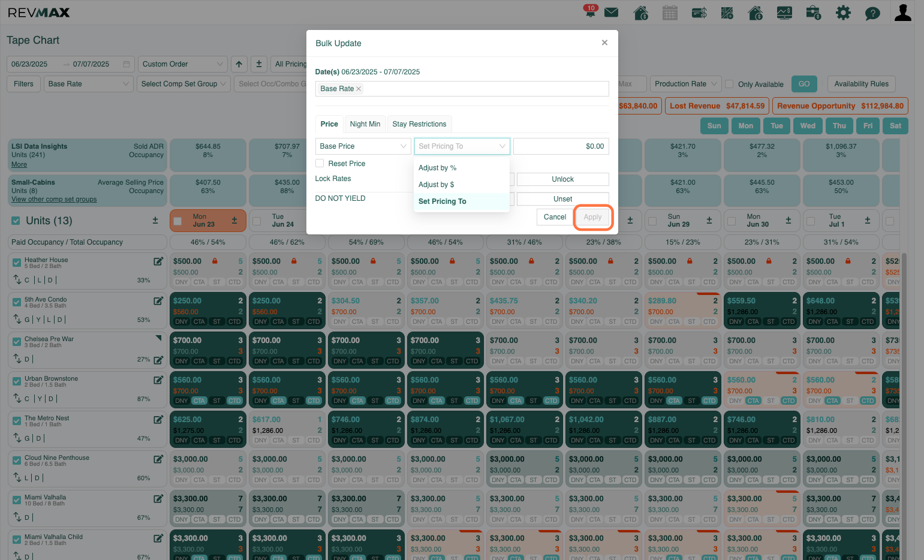
Task: Open the Production Rate dropdown
Action: coord(686,84)
